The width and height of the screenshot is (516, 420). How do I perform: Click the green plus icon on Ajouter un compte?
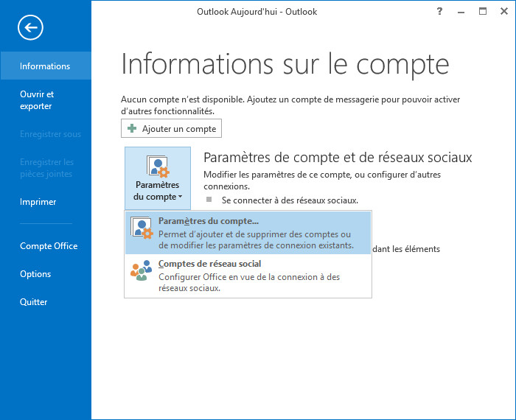point(132,128)
